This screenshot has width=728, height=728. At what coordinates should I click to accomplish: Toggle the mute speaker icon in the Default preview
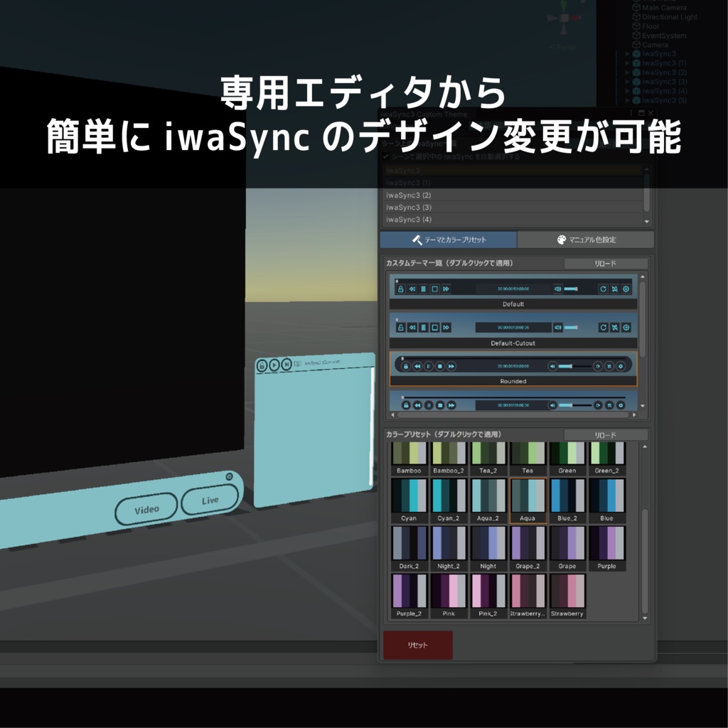557,289
